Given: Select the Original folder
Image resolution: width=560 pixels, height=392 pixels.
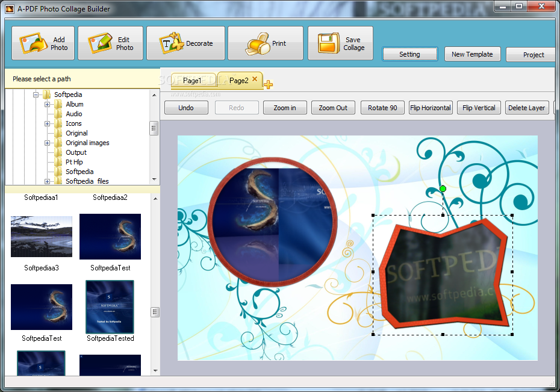Looking at the screenshot, I should point(76,133).
